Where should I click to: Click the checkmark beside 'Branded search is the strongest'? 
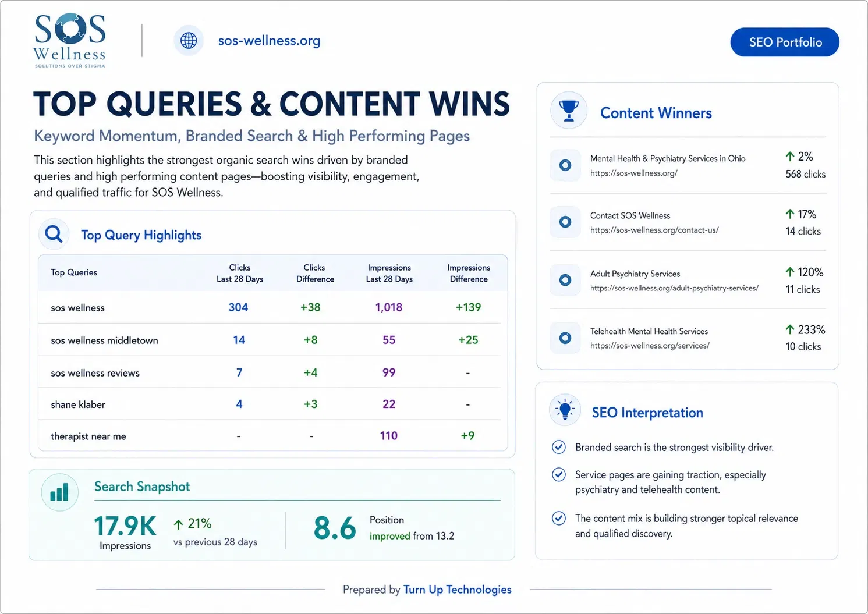559,447
